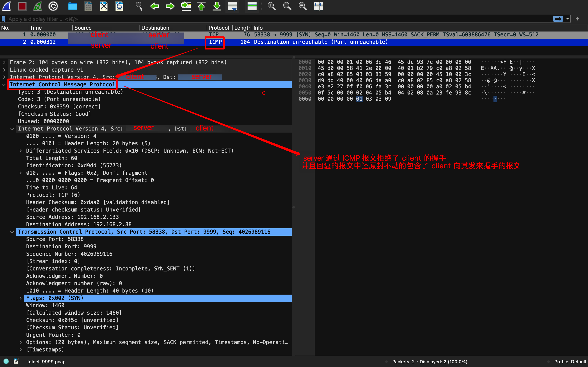Open the display filter history dropdown arrow
Image resolution: width=588 pixels, height=367 pixels.
pyautogui.click(x=567, y=19)
